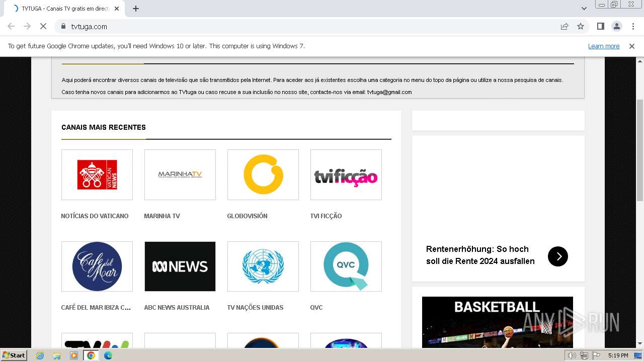This screenshot has height=362, width=644.
Task: Open the Rentenerhöhung ad headline
Action: click(x=480, y=255)
